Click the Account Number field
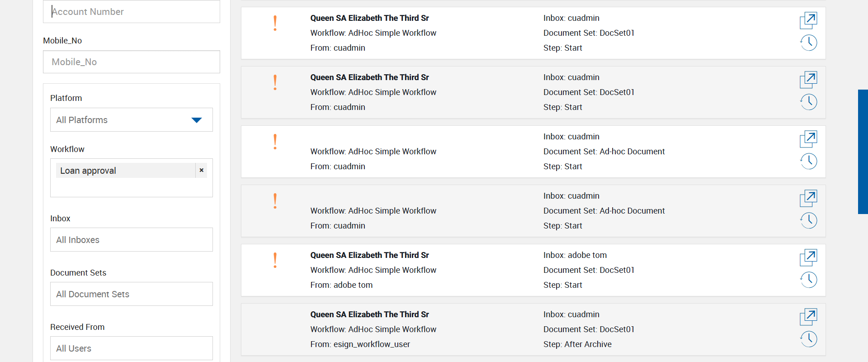Screen dimensions: 868x362 pyautogui.click(x=131, y=12)
